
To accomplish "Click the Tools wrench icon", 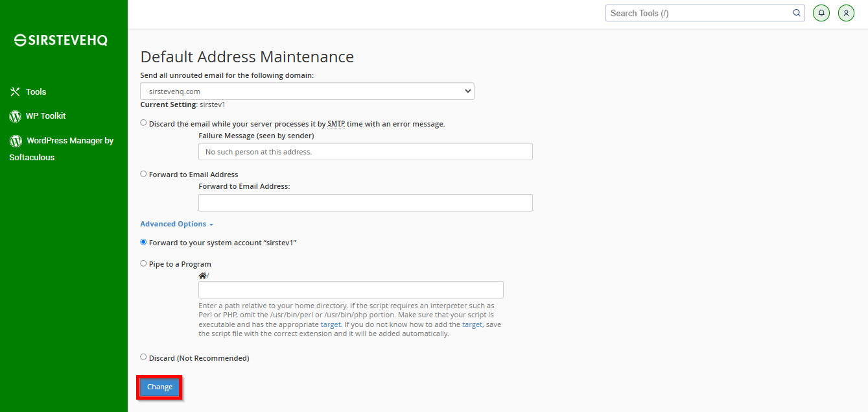I will click(x=16, y=92).
